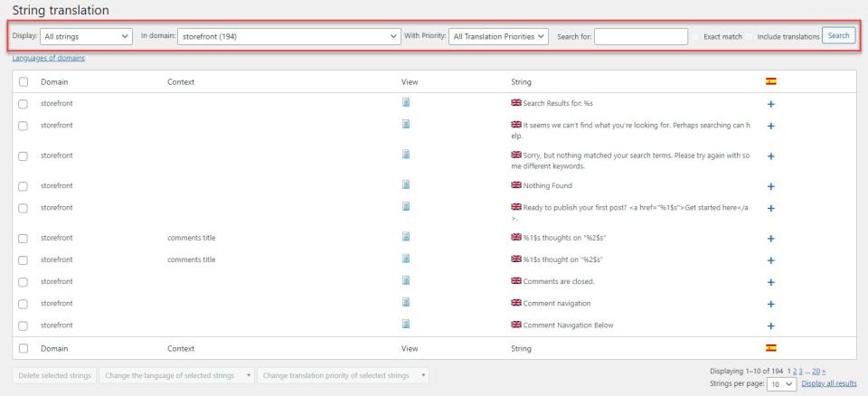Click the view icon for "Nothing Found" string
This screenshot has height=396, width=868.
click(x=406, y=185)
